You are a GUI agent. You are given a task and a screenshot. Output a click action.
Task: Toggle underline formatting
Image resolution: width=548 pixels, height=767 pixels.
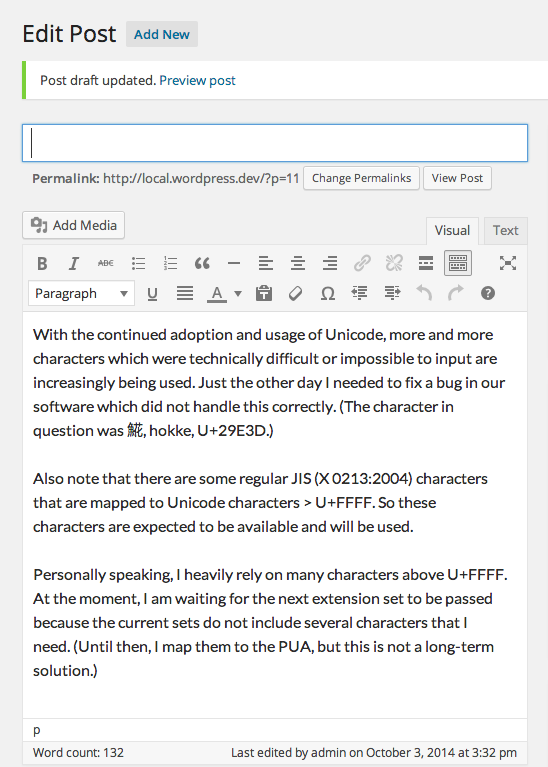click(153, 293)
